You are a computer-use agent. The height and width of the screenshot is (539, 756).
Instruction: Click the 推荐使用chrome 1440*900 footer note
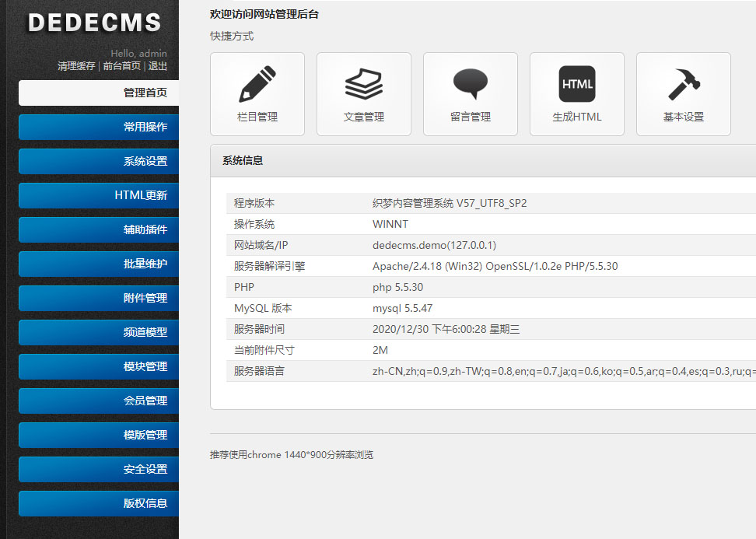coord(292,455)
